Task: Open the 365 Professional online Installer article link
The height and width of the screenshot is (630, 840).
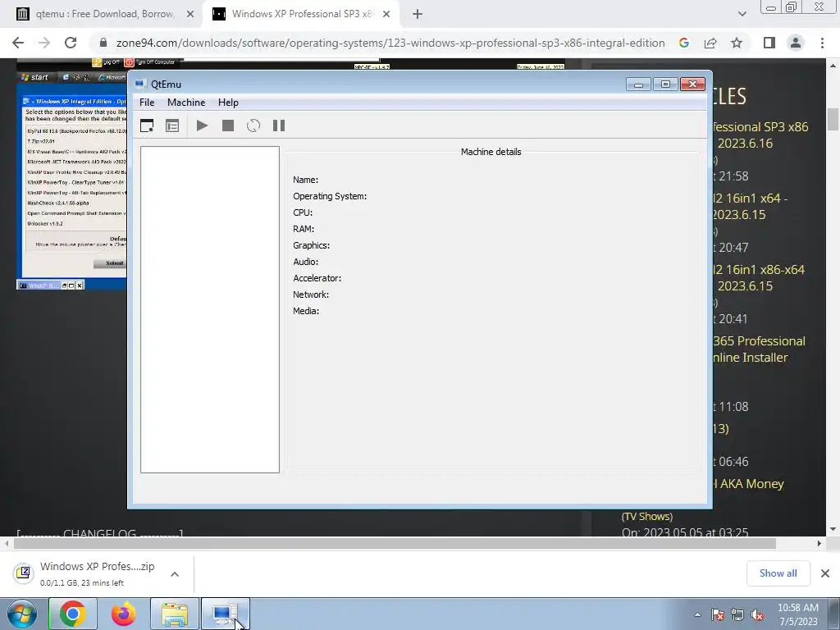Action: [760, 349]
